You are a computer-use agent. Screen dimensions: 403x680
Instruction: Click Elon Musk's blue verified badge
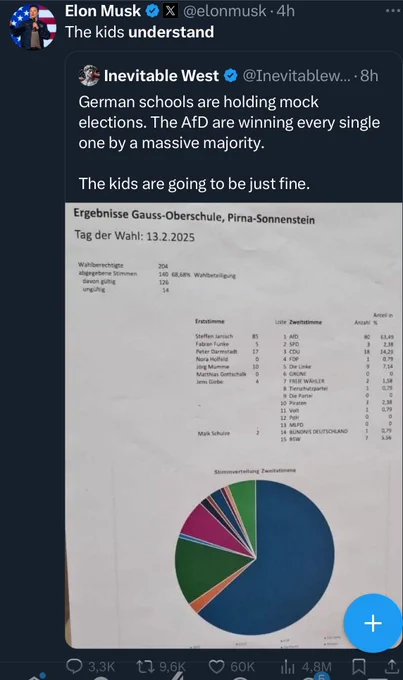coord(152,11)
